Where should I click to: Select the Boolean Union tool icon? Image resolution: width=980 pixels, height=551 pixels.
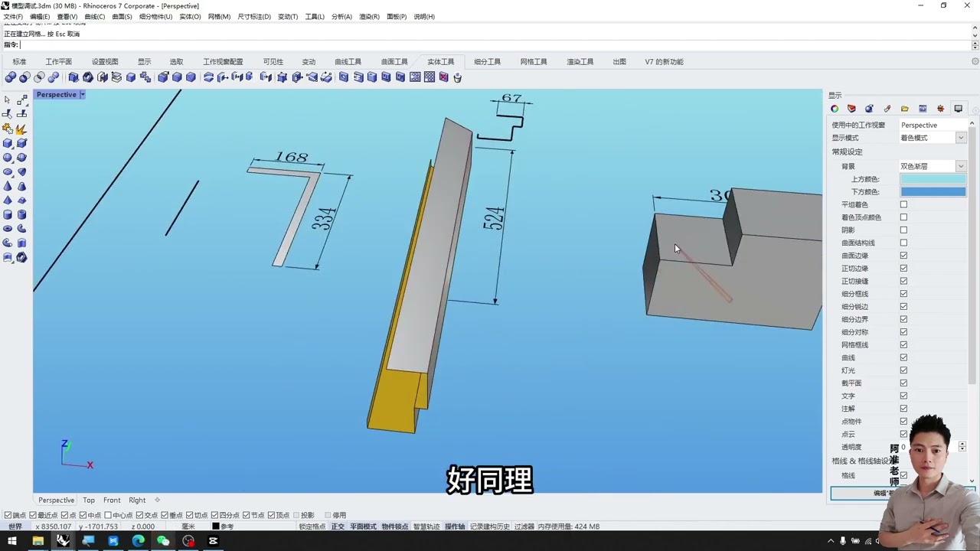11,77
